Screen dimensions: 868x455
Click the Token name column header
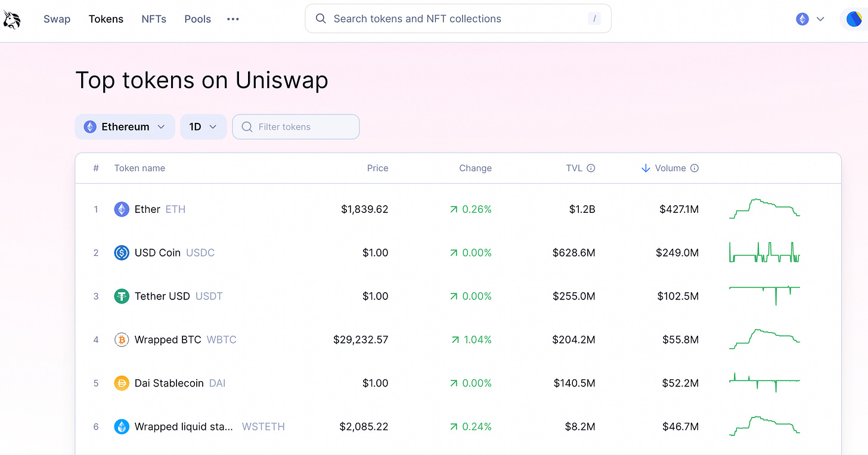[x=139, y=168]
